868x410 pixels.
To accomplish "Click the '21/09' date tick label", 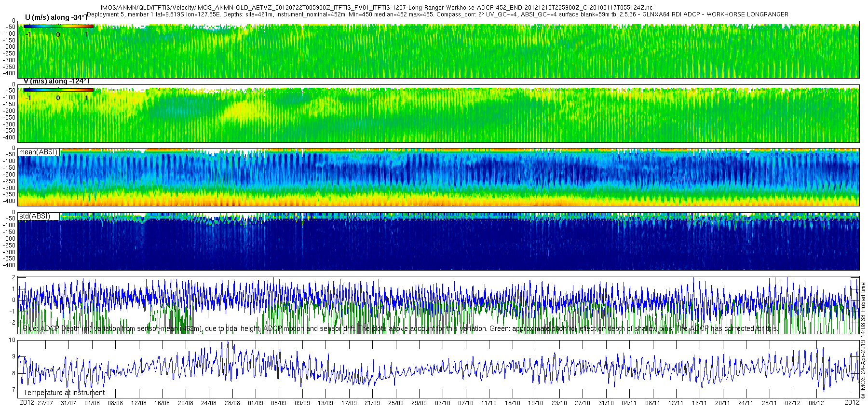I will point(372,403).
